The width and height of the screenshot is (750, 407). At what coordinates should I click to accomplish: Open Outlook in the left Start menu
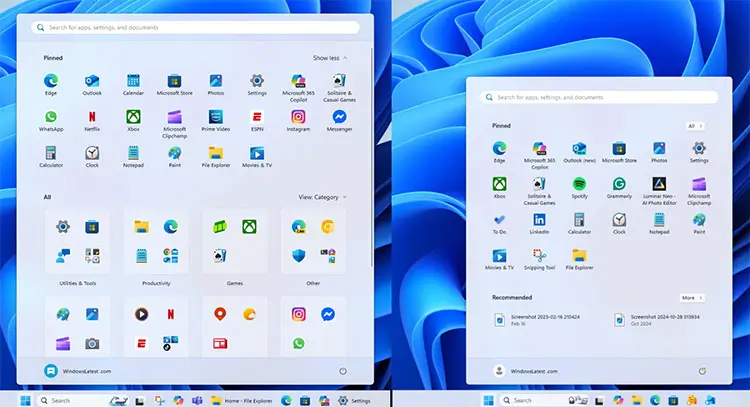pos(92,85)
